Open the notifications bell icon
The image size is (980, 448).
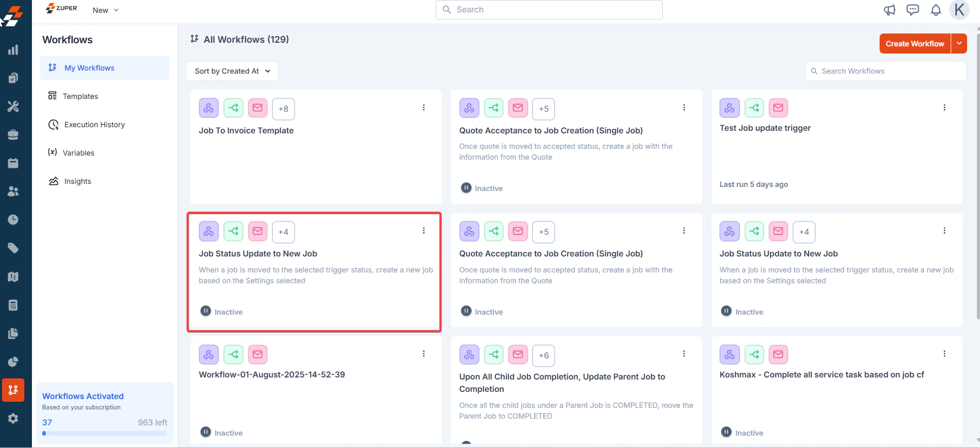click(x=936, y=10)
